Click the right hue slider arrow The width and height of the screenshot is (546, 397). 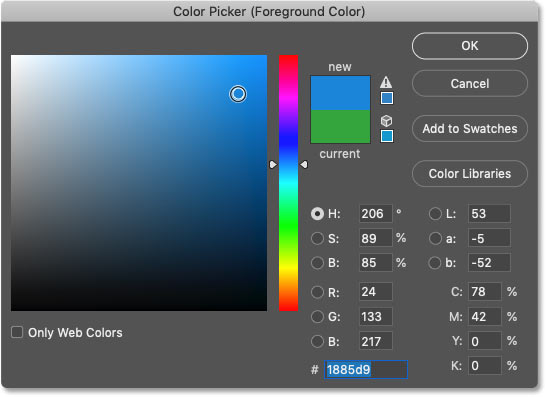coord(304,164)
